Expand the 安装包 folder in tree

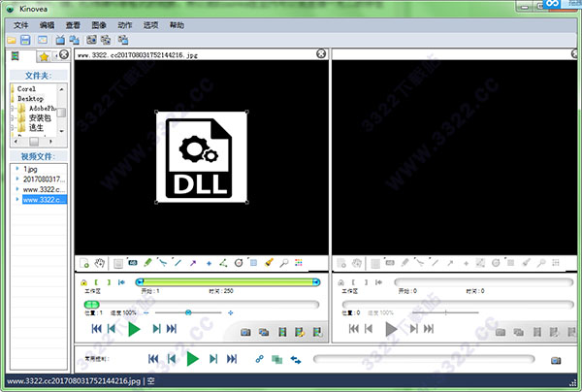(x=13, y=118)
